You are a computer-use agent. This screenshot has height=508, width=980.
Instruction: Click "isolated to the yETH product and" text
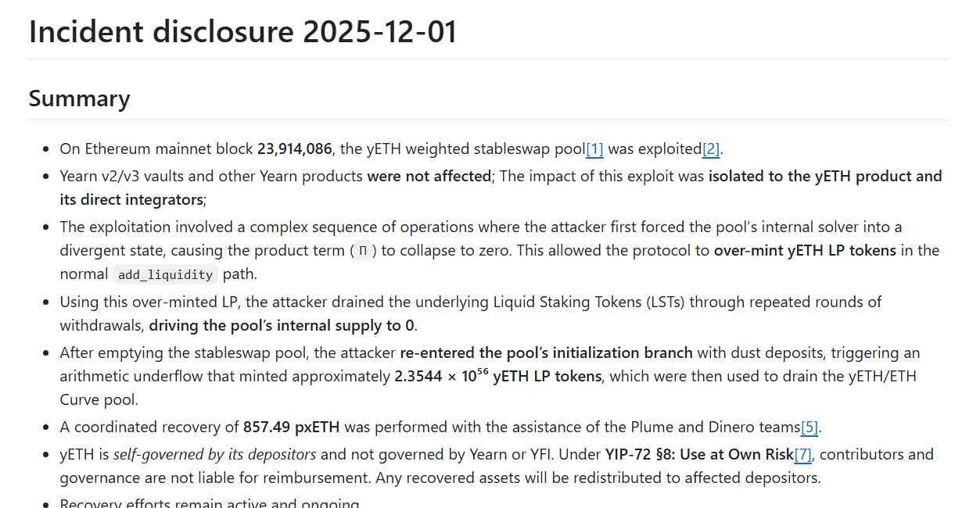click(x=824, y=177)
